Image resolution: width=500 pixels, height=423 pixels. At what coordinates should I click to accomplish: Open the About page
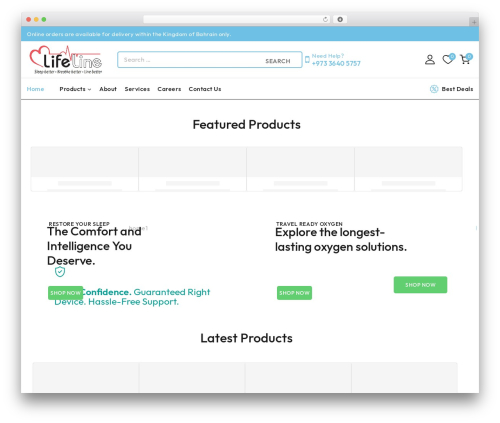[x=108, y=89]
